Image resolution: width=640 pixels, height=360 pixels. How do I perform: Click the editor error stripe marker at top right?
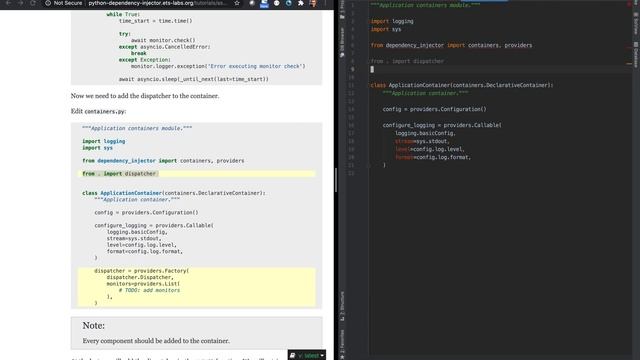[x=630, y=3]
